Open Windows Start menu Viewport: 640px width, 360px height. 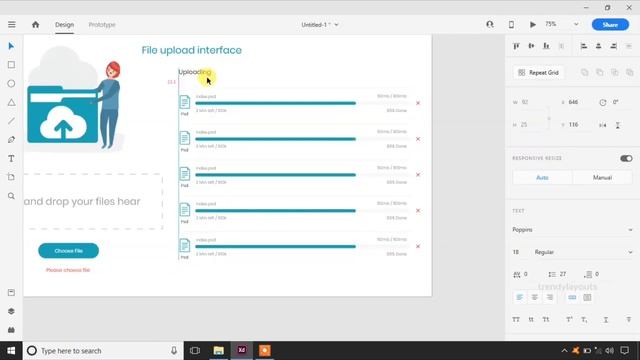coord(11,351)
